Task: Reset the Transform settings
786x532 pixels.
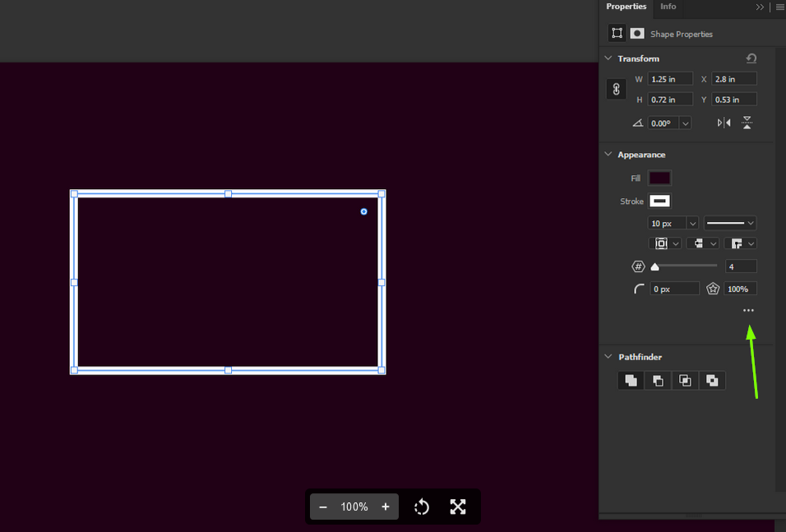Action: (x=751, y=58)
